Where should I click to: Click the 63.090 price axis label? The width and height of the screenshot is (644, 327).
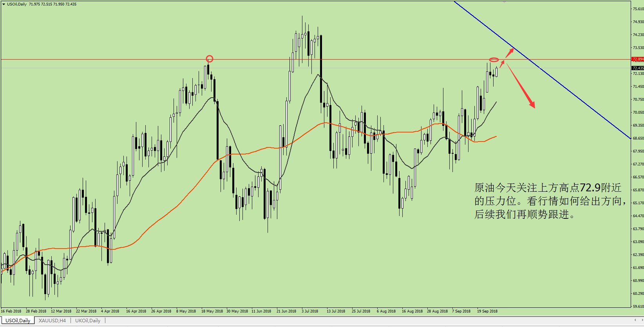[638, 242]
